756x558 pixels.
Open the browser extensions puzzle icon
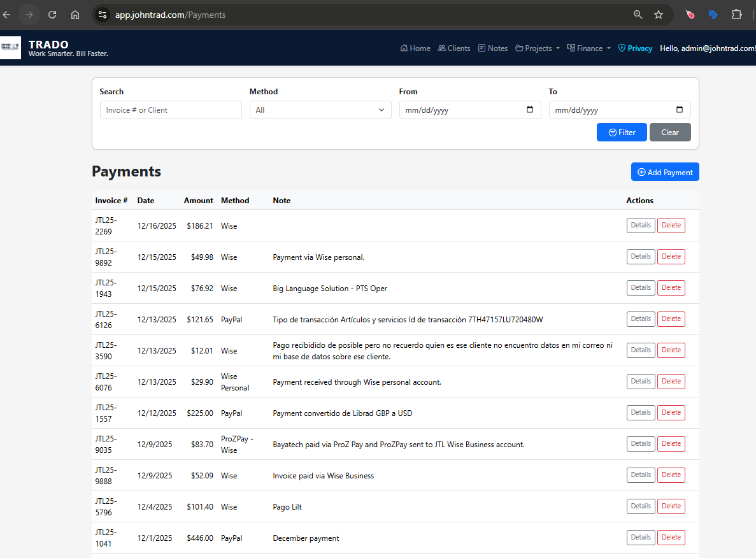point(736,14)
